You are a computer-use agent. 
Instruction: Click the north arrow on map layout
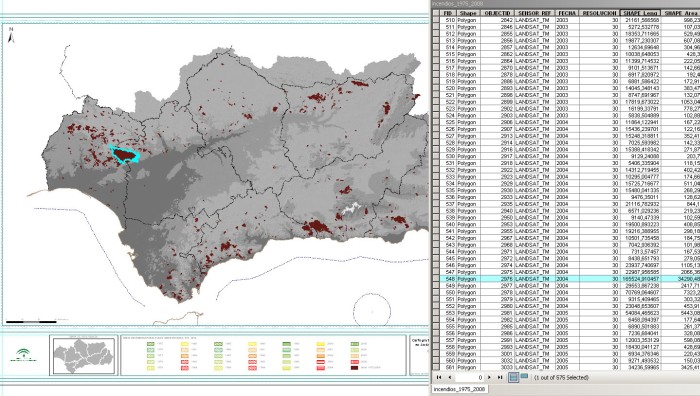point(12,36)
